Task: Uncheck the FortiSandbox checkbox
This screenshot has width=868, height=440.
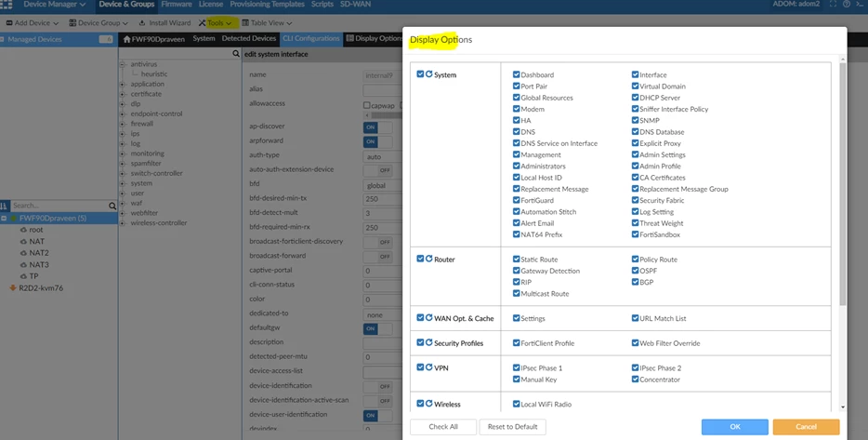Action: (x=635, y=233)
